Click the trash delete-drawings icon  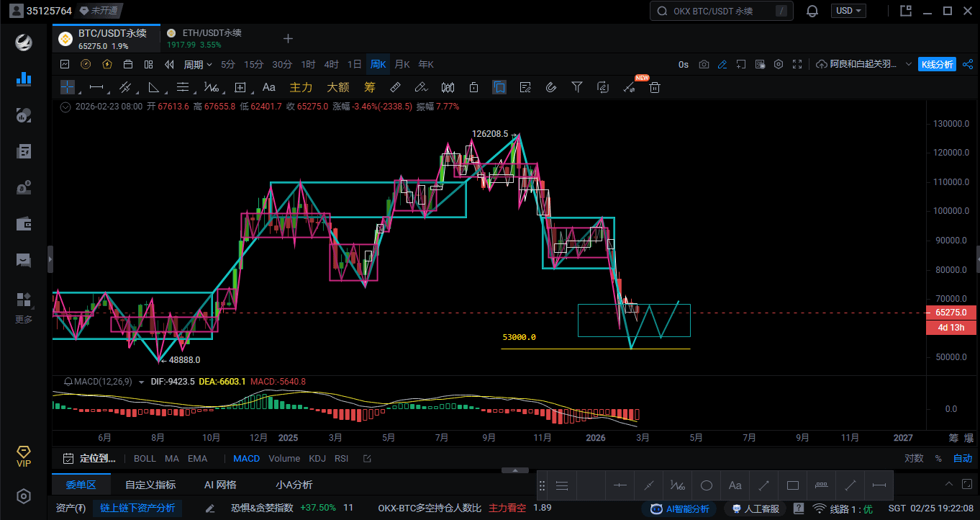point(655,87)
